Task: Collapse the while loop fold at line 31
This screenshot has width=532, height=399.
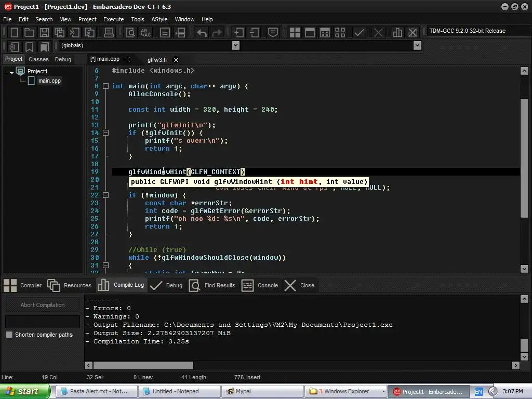Action: [x=105, y=265]
